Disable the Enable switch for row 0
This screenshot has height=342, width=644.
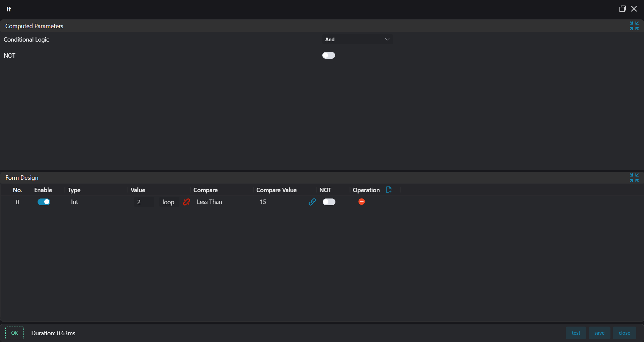click(x=44, y=202)
